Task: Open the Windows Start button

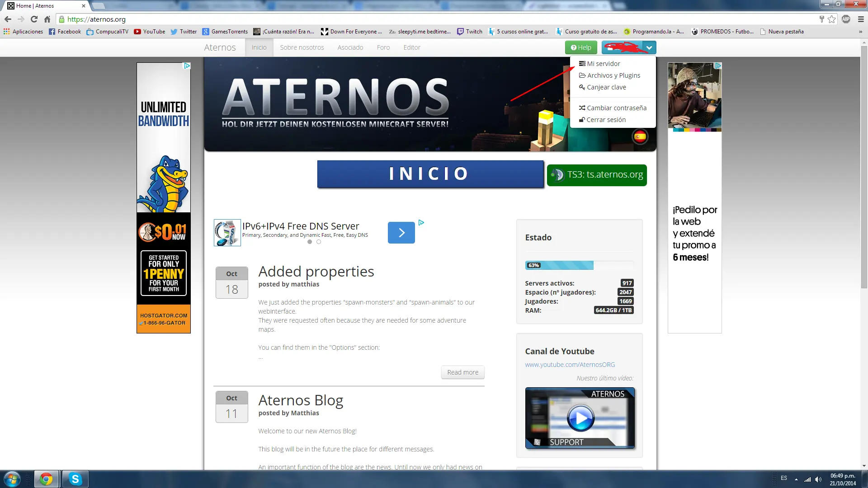Action: pyautogui.click(x=12, y=479)
